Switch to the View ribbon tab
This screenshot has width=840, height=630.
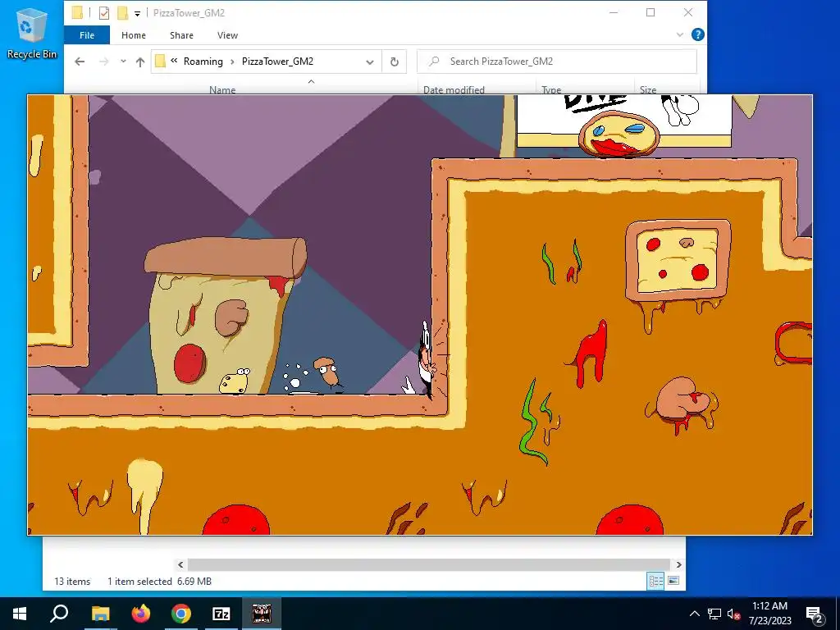click(x=228, y=34)
